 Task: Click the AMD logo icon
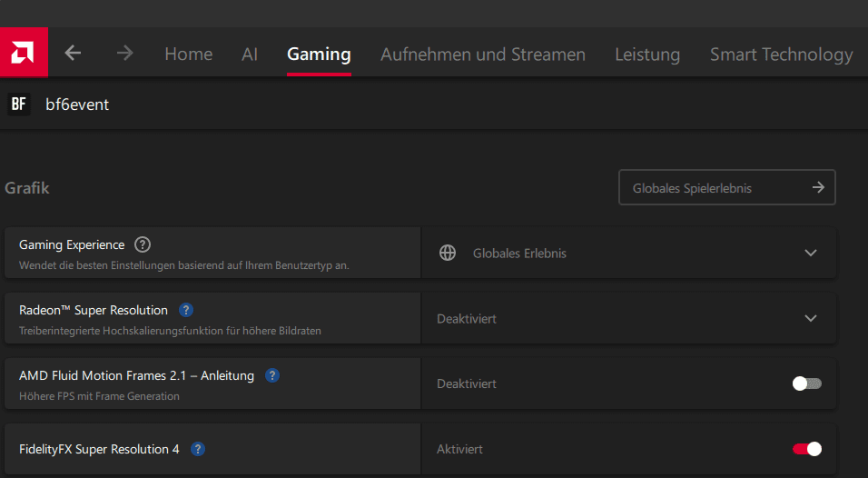pos(24,53)
